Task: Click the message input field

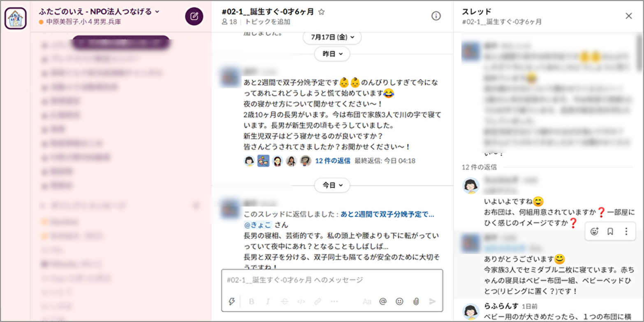Action: click(332, 280)
